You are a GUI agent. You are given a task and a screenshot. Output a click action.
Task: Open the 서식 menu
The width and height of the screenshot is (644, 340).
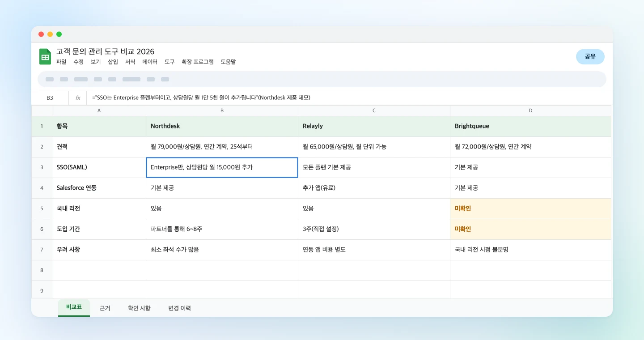click(130, 62)
